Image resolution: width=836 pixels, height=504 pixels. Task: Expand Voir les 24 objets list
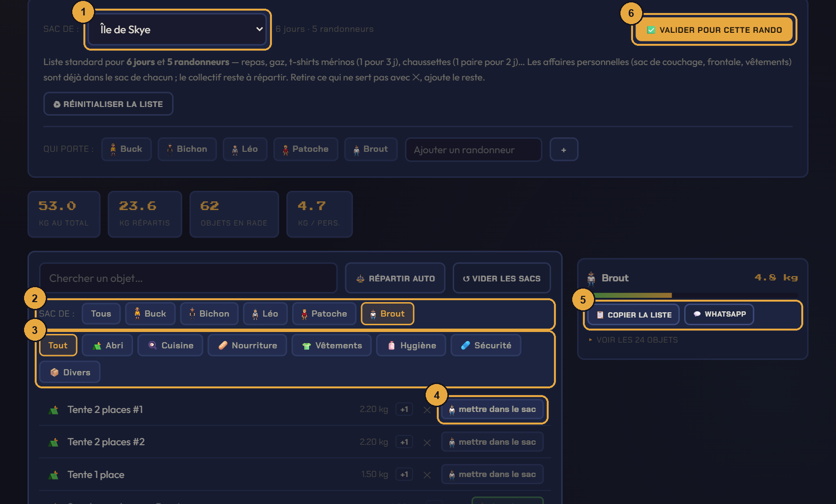click(x=633, y=340)
